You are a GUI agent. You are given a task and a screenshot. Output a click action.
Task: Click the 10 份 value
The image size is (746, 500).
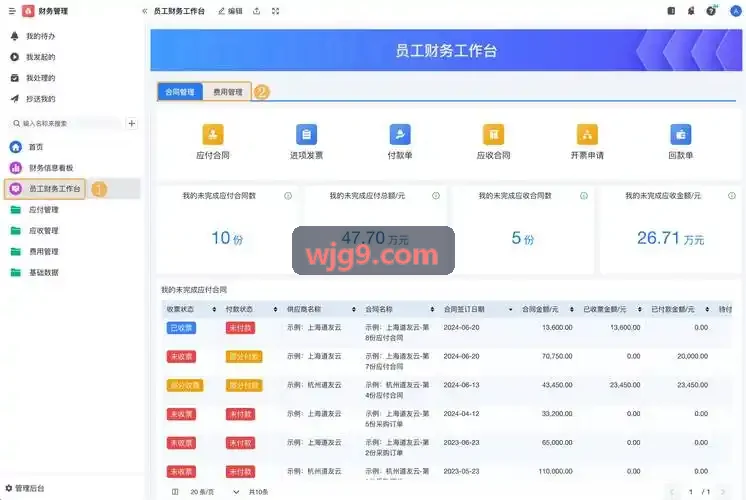(227, 238)
